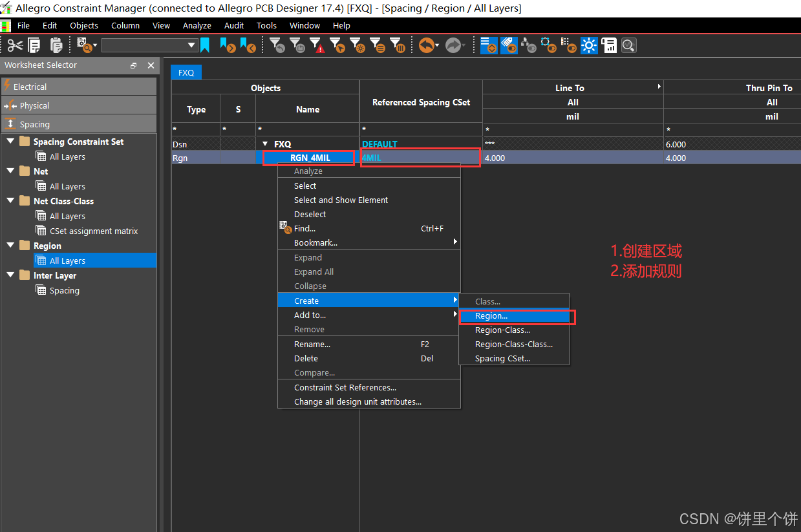Toggle the expand/collapse rows toolbar button
Viewport: 801px width, 532px height.
pyautogui.click(x=489, y=45)
